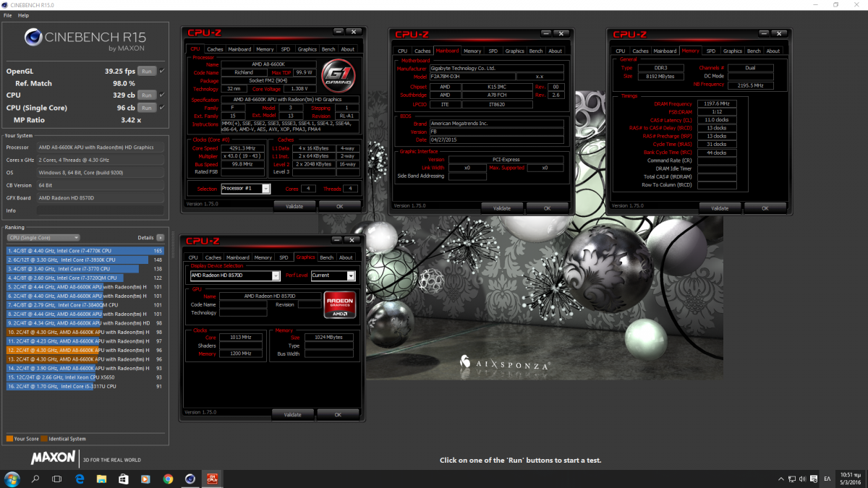Select the ranking row for Intel Core i7-3930K
The width and height of the screenshot is (868, 488).
86,260
